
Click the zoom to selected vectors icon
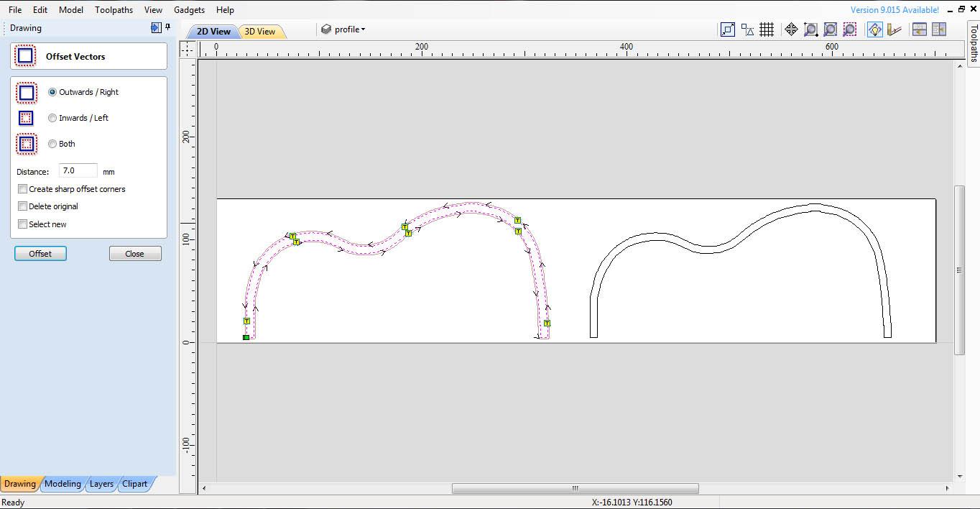pyautogui.click(x=849, y=29)
